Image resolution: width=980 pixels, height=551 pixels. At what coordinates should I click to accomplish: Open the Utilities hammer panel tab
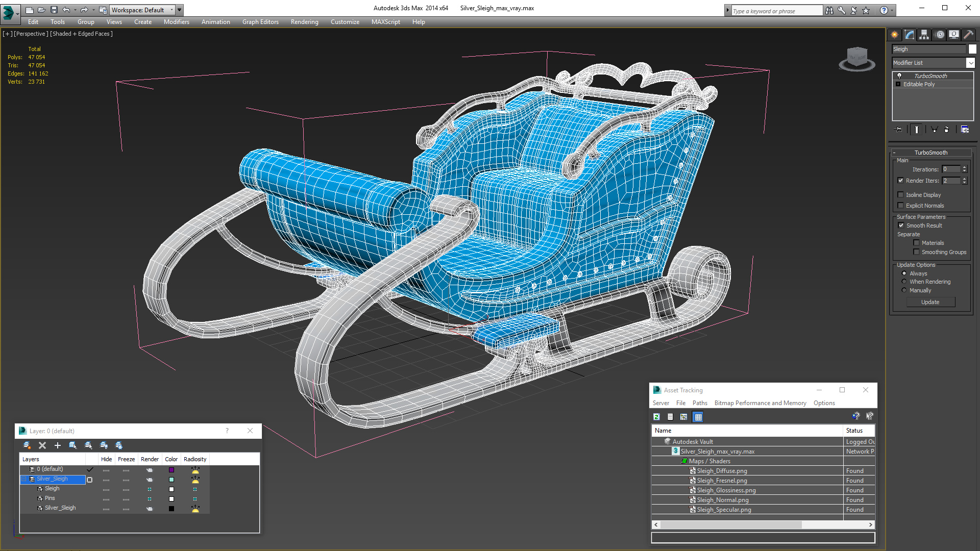click(x=968, y=35)
